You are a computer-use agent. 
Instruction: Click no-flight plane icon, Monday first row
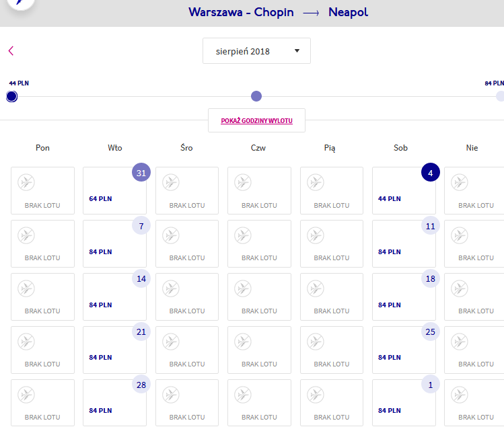pos(26,182)
